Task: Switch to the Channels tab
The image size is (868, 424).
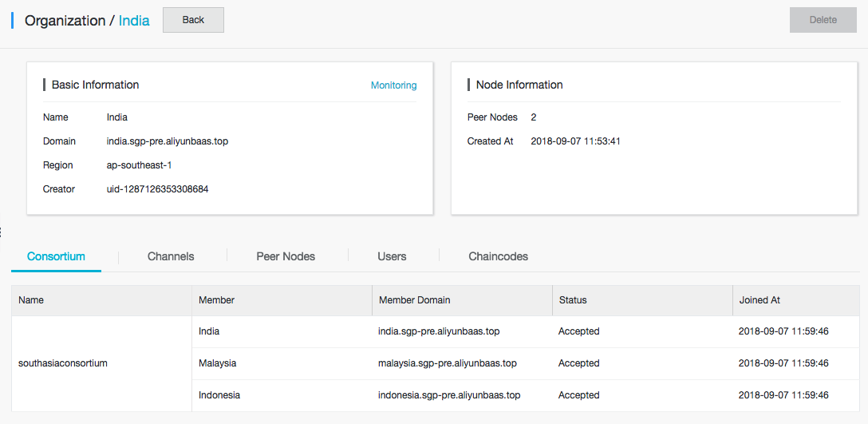Action: (x=171, y=256)
